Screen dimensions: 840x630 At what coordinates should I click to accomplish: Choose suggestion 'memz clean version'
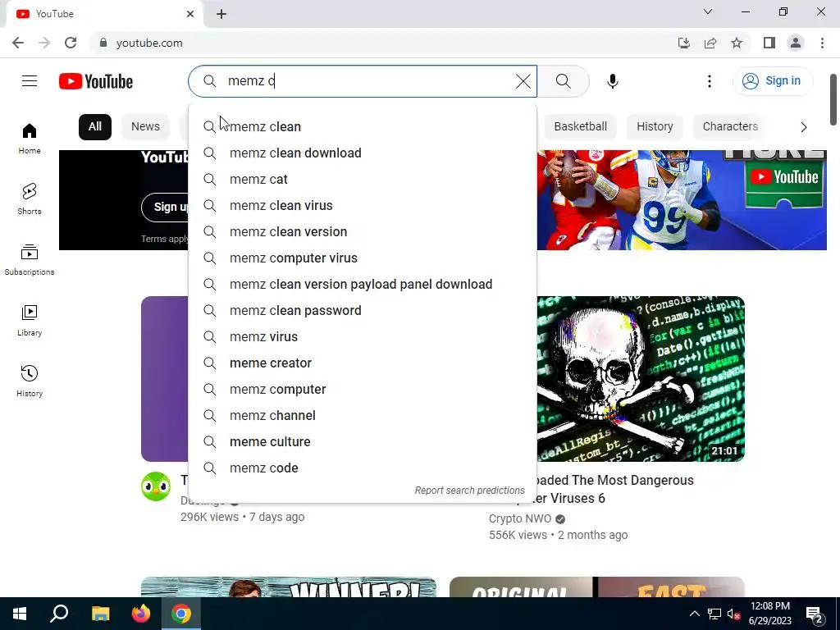click(x=362, y=231)
